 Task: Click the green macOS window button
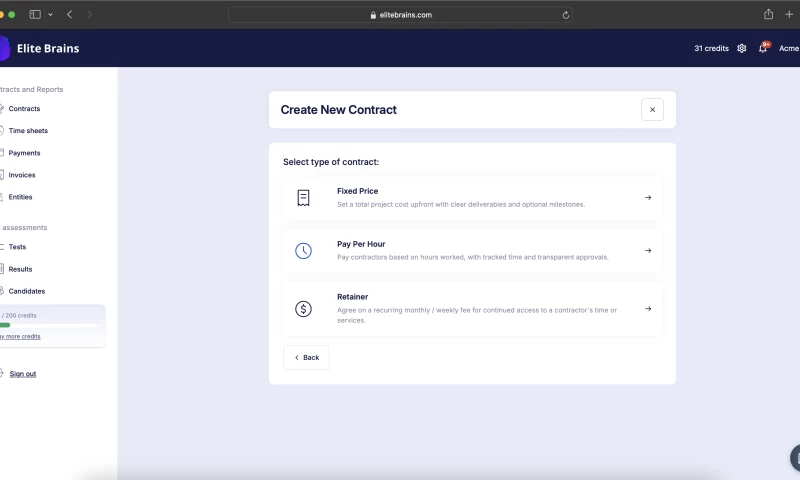12,15
